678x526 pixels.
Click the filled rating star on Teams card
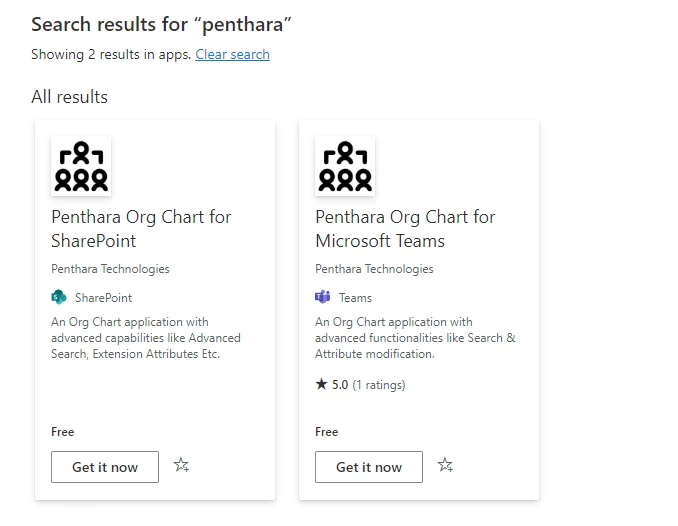click(x=321, y=384)
